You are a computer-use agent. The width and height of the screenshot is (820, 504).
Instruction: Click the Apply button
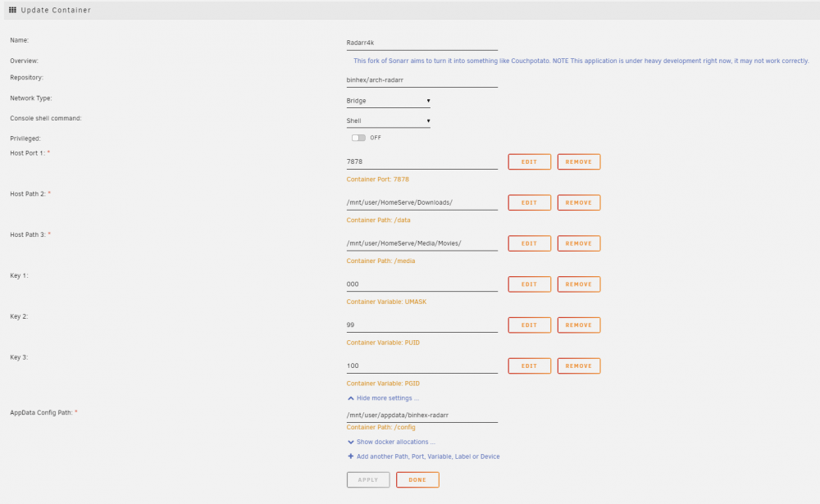click(368, 480)
